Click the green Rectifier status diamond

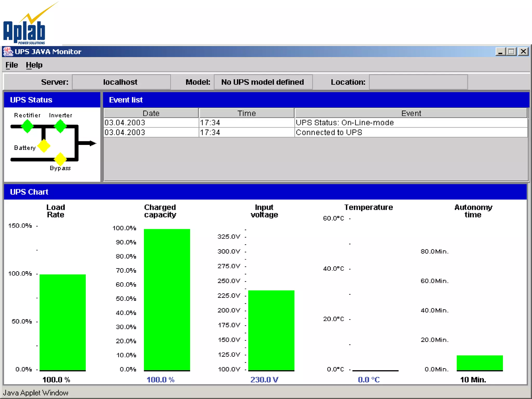(27, 127)
